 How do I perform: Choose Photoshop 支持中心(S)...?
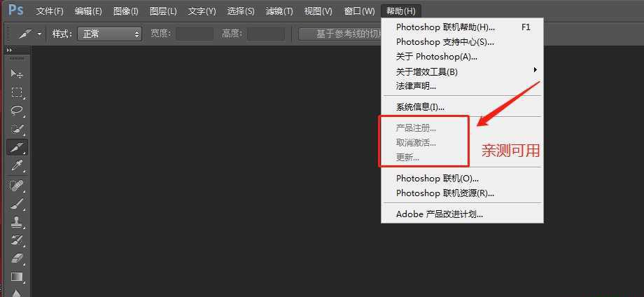[463, 42]
